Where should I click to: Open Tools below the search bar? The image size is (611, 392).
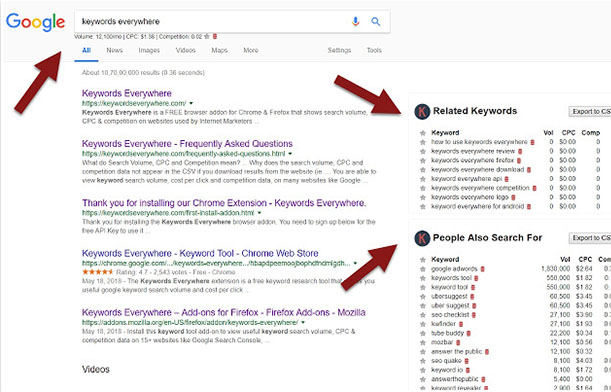click(x=374, y=50)
